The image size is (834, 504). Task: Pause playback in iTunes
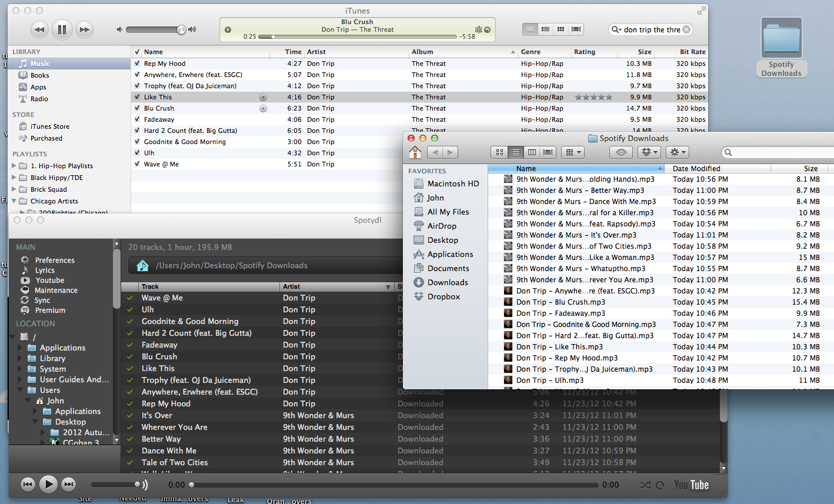click(62, 29)
